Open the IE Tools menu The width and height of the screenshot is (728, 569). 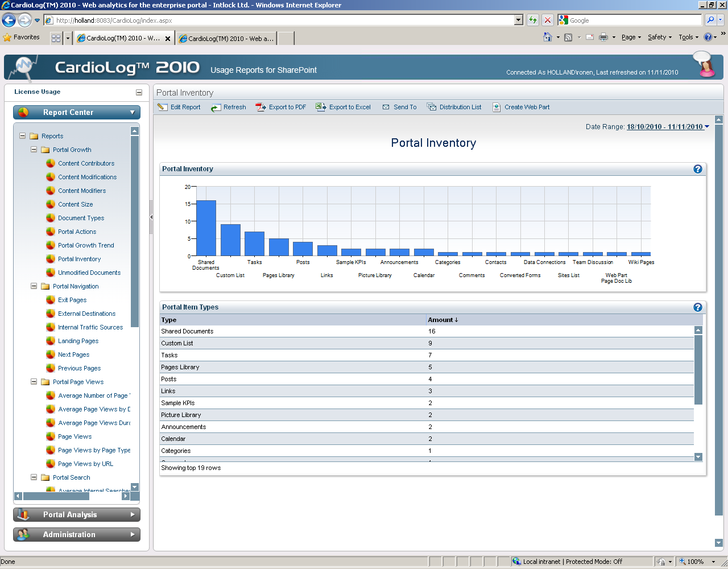[688, 37]
